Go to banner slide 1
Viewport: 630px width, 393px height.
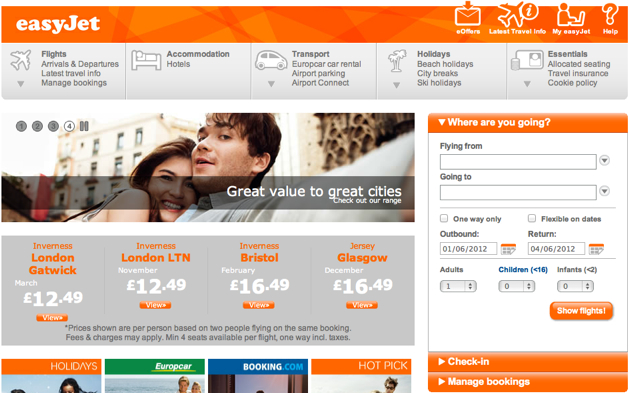click(21, 126)
